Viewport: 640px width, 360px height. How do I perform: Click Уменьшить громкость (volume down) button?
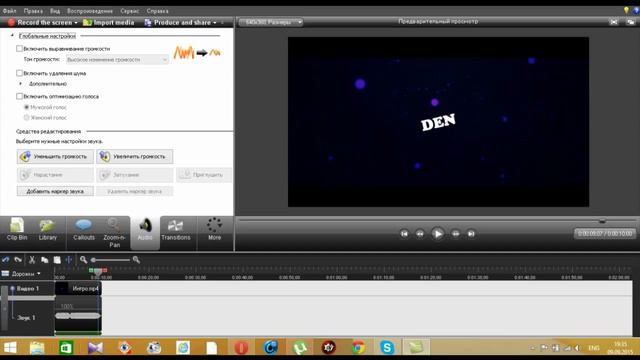click(55, 156)
